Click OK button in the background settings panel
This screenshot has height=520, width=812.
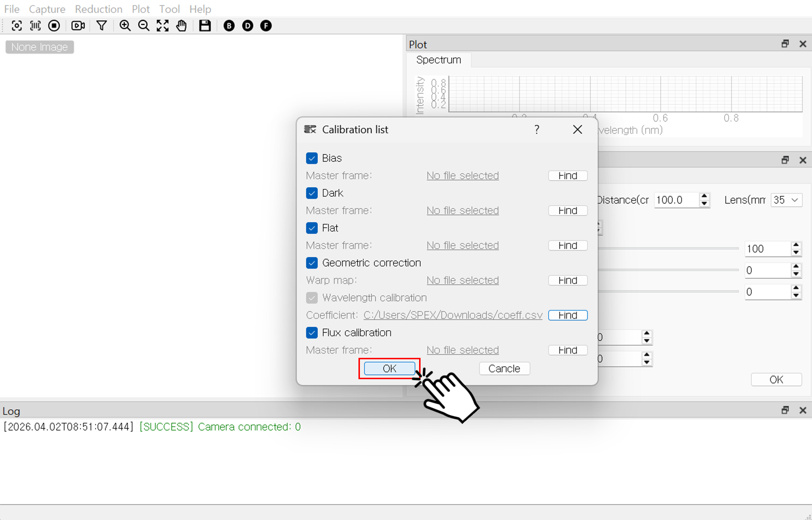776,380
